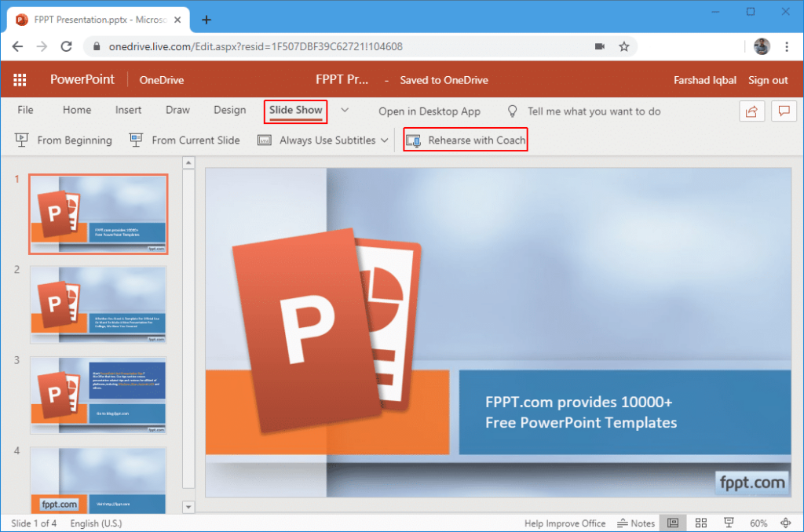Reload the page with the refresh icon

(66, 46)
